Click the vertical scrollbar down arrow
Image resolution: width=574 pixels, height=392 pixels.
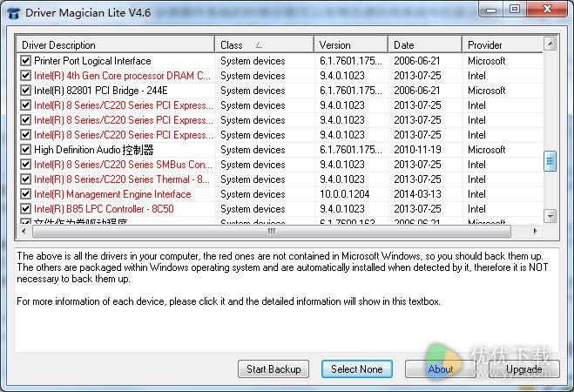point(550,216)
